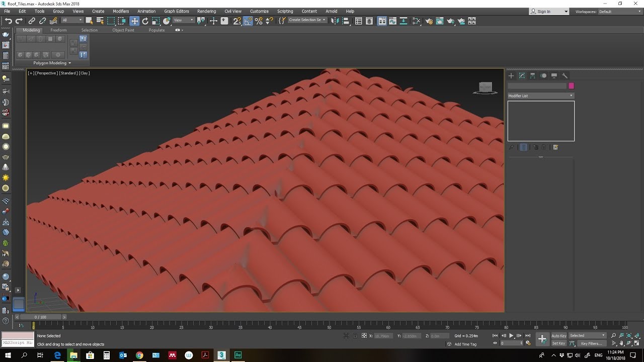Click the Play Animation button

point(511,336)
